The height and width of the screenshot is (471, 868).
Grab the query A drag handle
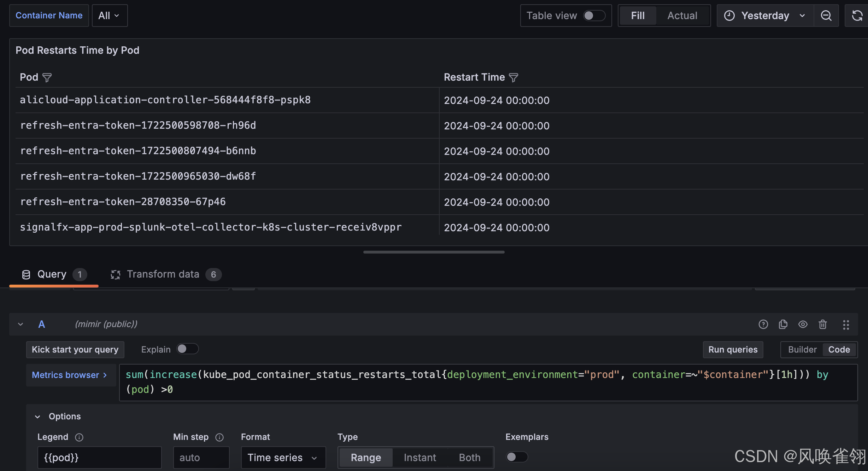846,325
